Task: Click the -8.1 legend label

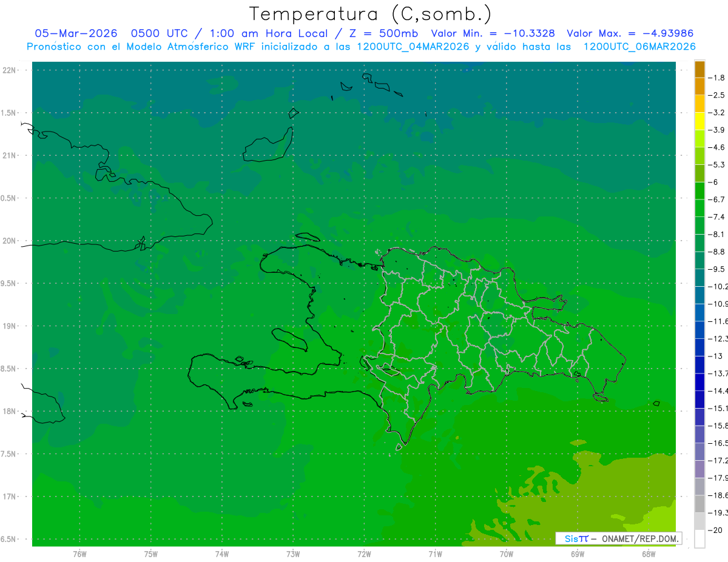Action: click(717, 234)
